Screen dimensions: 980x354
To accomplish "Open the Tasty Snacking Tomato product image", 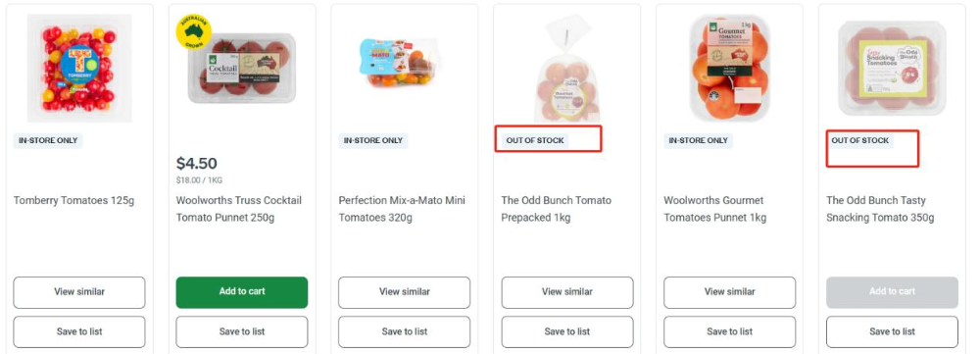I will point(892,69).
